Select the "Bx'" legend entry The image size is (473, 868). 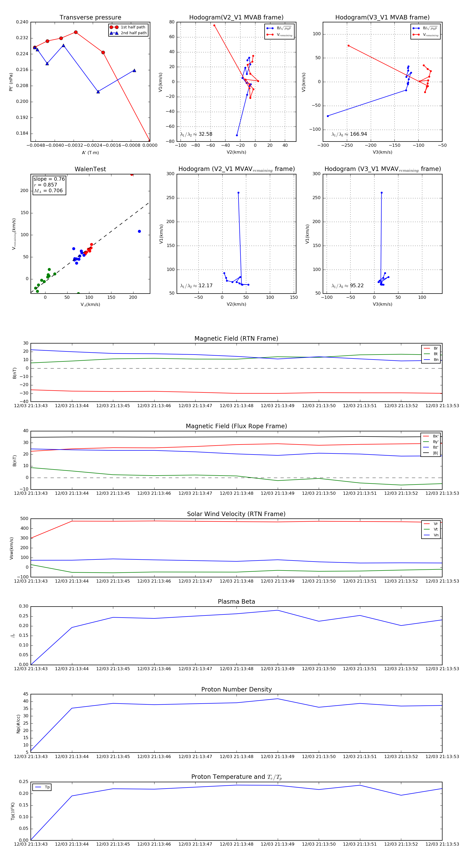click(x=431, y=436)
